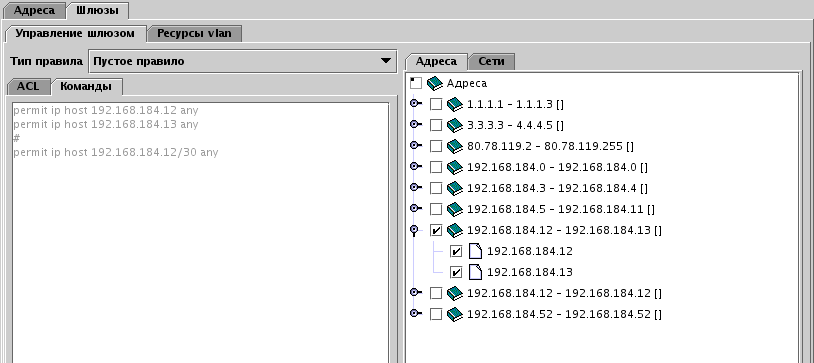Click line 'permit ip host 192.168.184.12/30 any'

[x=116, y=153]
